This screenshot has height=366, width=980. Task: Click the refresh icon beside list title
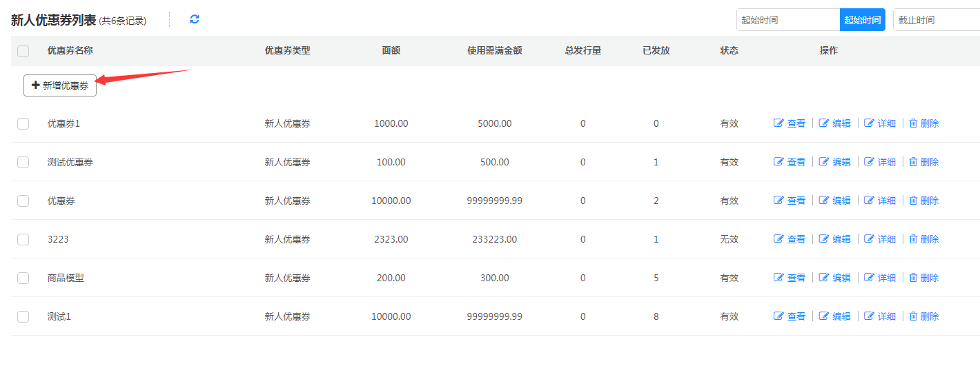(x=195, y=19)
